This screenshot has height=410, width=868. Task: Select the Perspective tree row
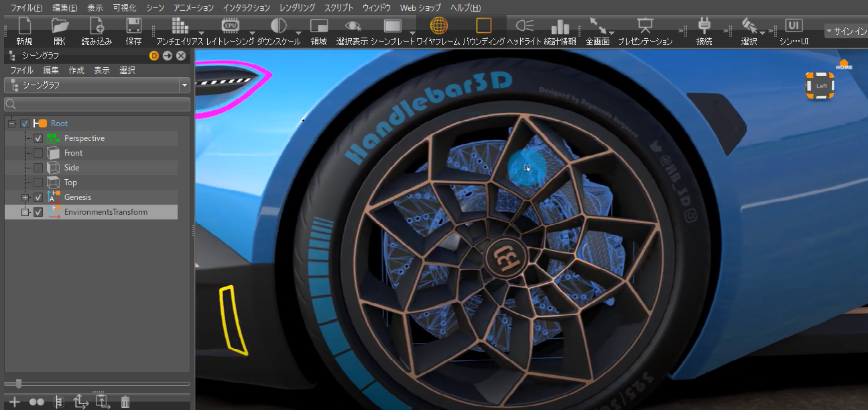(91, 138)
